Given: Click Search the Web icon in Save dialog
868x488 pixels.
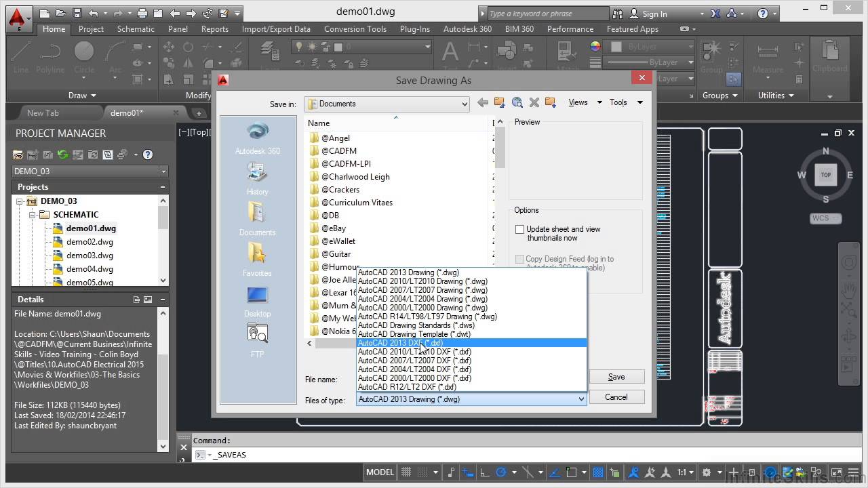Looking at the screenshot, I should pyautogui.click(x=517, y=102).
